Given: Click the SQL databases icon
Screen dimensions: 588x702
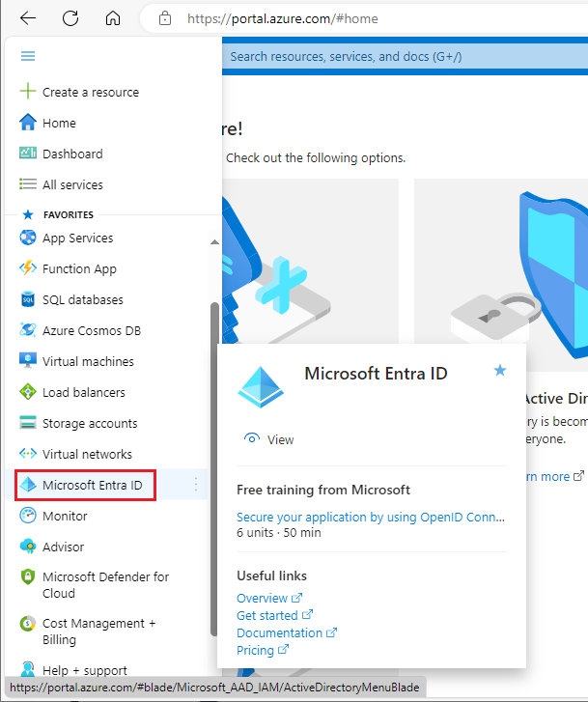Looking at the screenshot, I should 28,299.
